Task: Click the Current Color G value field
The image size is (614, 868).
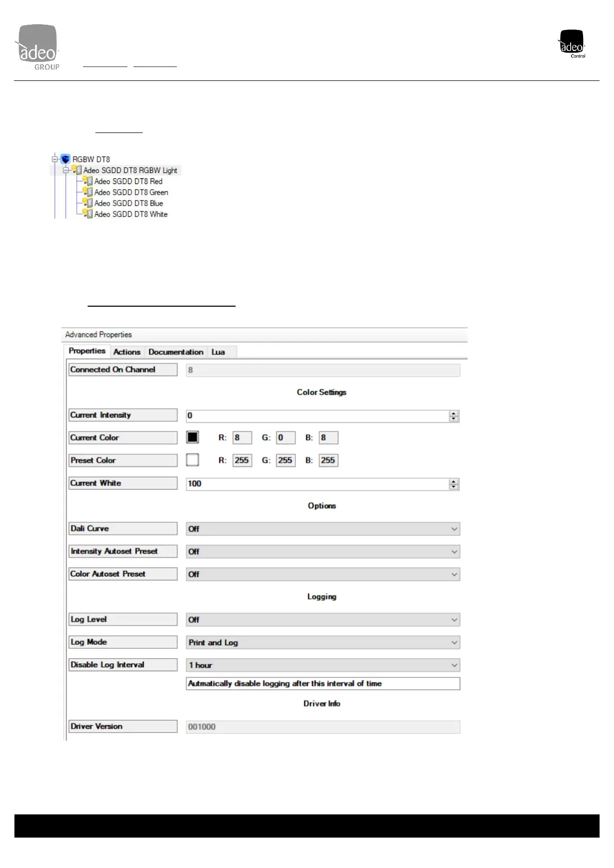Action: (286, 438)
